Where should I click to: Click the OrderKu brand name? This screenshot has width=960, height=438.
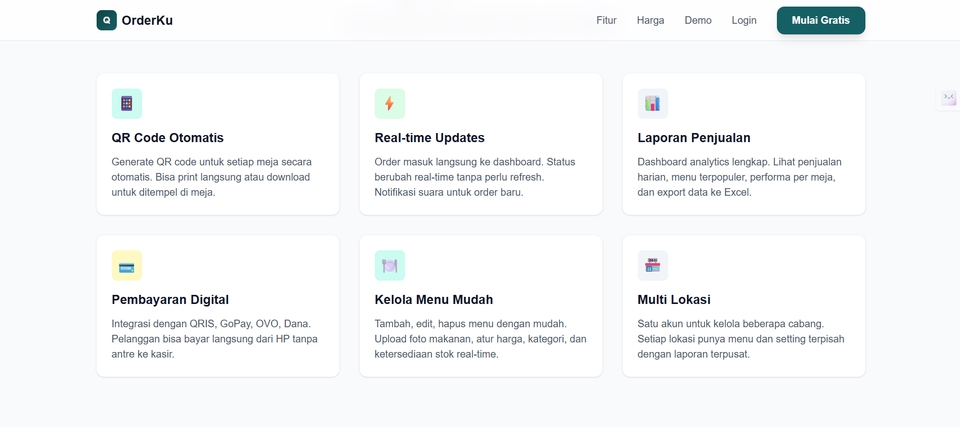pos(147,20)
